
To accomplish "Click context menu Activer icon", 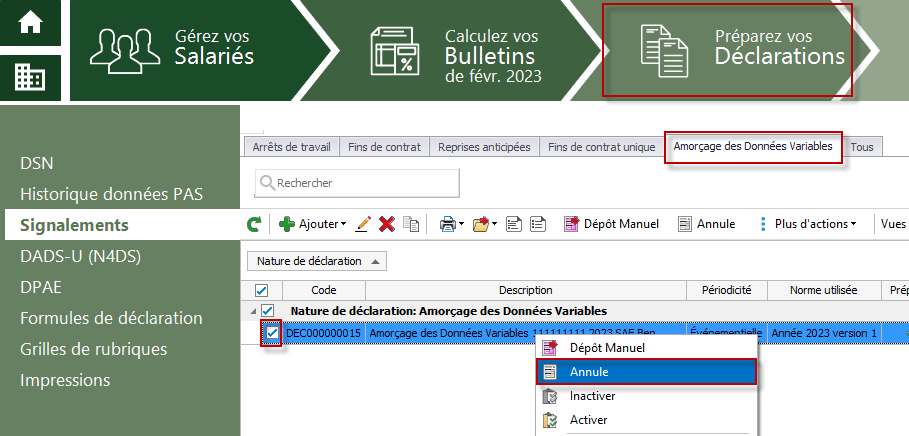I will click(x=550, y=420).
